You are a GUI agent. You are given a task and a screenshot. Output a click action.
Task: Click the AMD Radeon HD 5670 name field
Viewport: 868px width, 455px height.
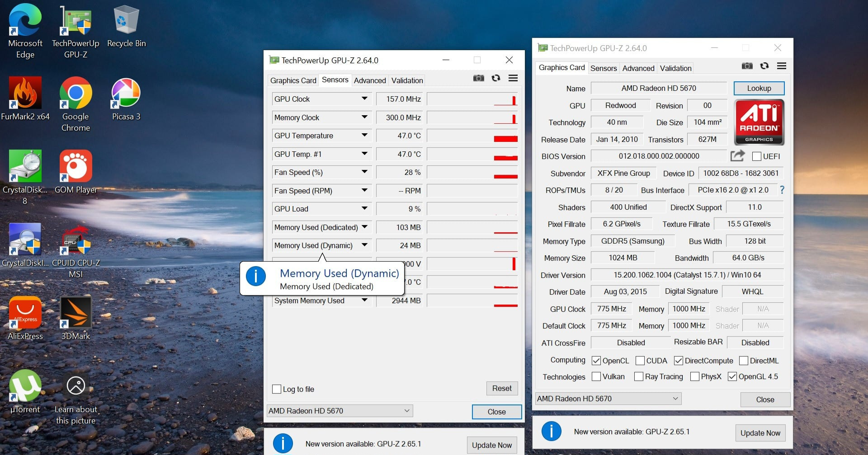point(659,88)
